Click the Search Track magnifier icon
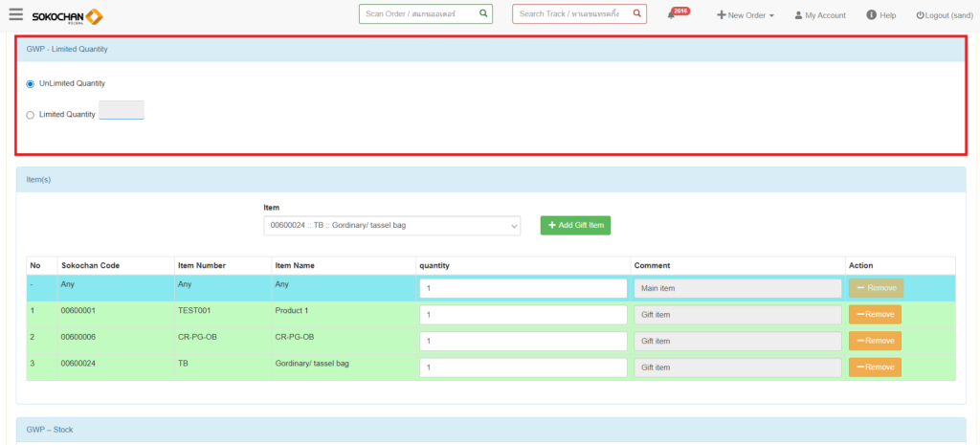The height and width of the screenshot is (445, 980). pyautogui.click(x=636, y=14)
